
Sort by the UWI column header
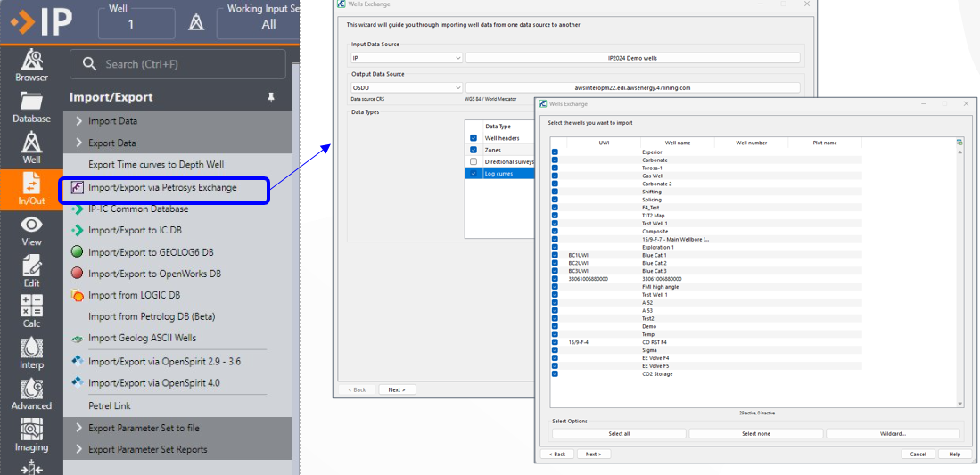[x=604, y=143]
